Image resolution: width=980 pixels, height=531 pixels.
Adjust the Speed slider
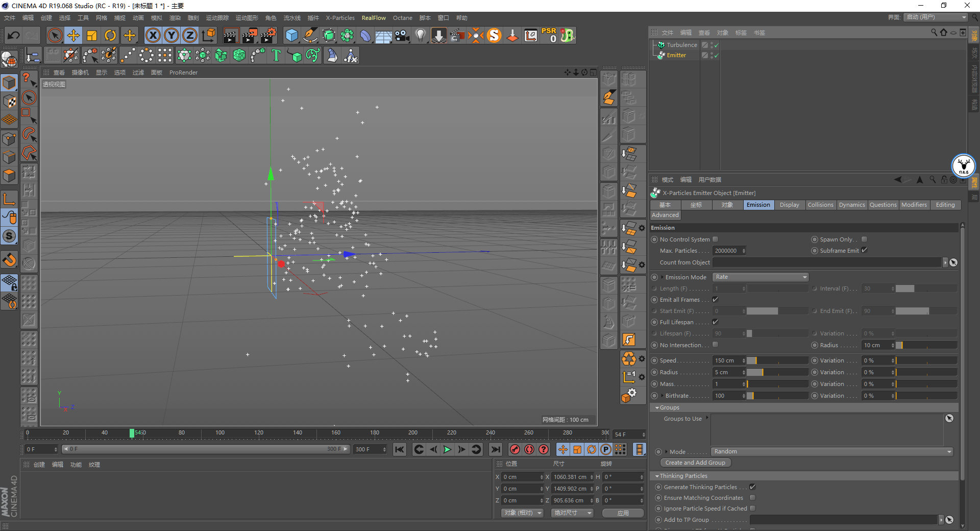778,360
